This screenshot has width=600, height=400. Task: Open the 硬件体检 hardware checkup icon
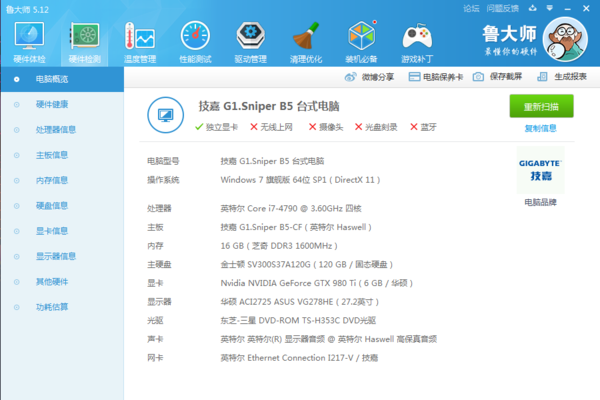click(29, 41)
